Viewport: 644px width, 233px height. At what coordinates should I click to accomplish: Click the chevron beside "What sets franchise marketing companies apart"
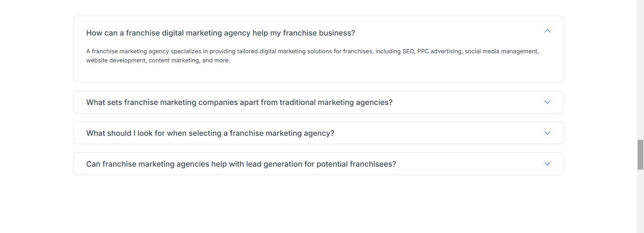pyautogui.click(x=547, y=102)
